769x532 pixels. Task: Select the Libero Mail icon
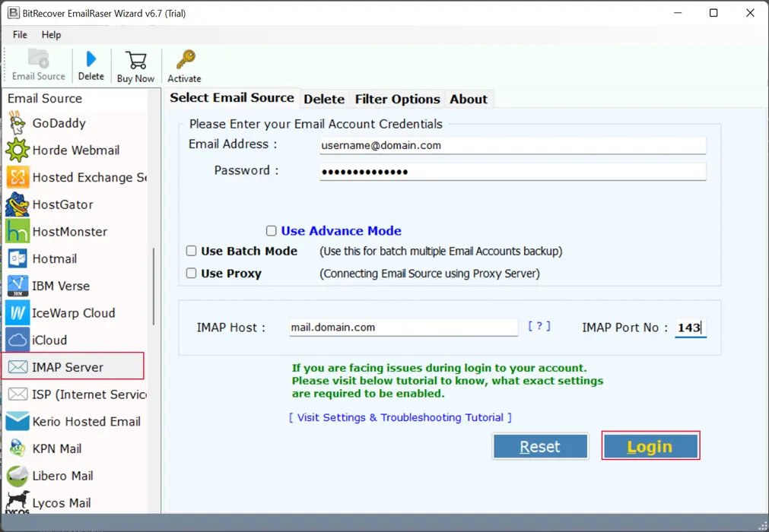point(17,475)
